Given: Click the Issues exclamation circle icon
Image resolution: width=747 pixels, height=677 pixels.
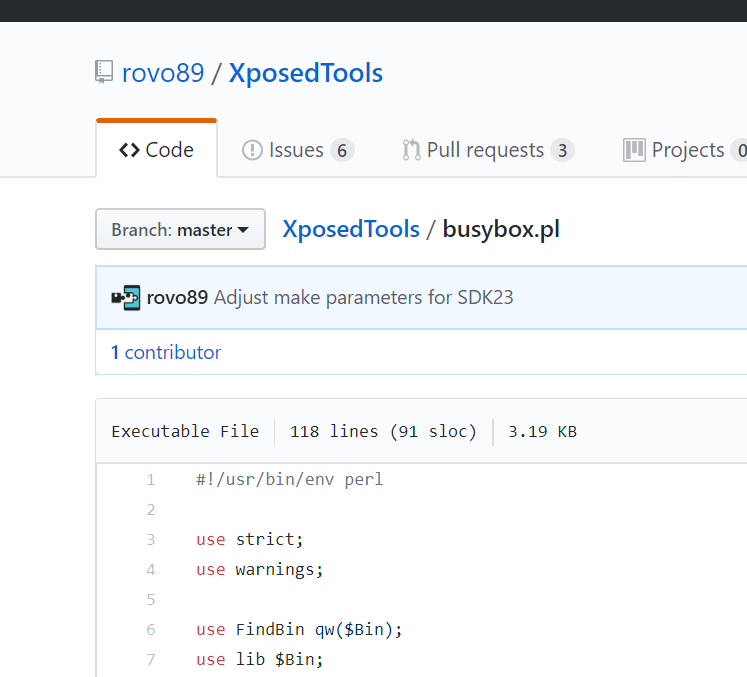Looking at the screenshot, I should point(252,150).
